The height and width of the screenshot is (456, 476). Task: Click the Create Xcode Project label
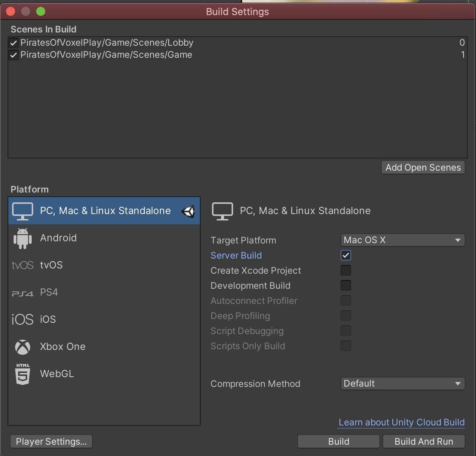[x=256, y=271]
